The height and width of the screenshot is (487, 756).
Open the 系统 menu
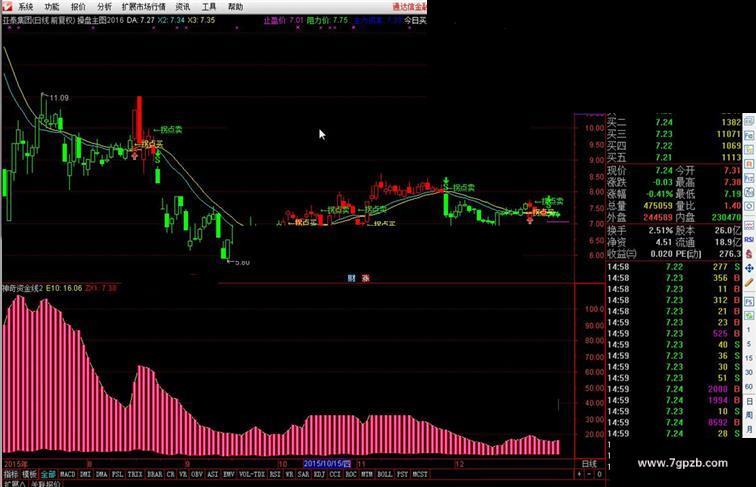click(x=26, y=7)
